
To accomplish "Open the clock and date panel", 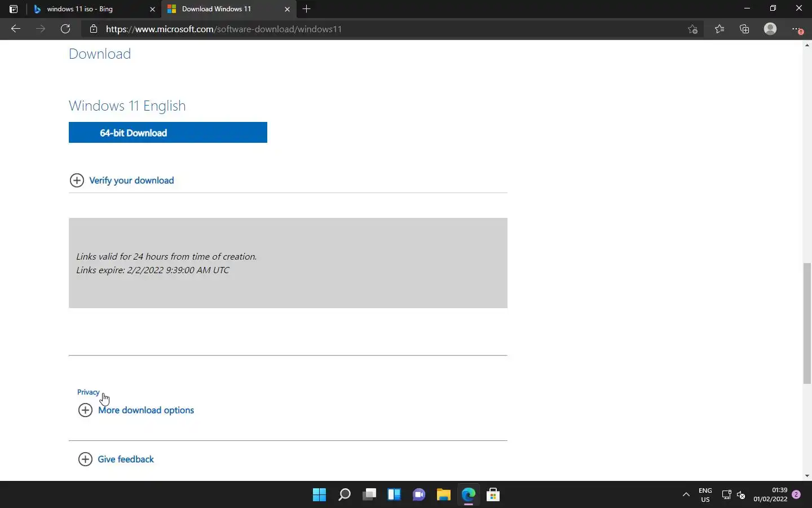I will [x=770, y=495].
